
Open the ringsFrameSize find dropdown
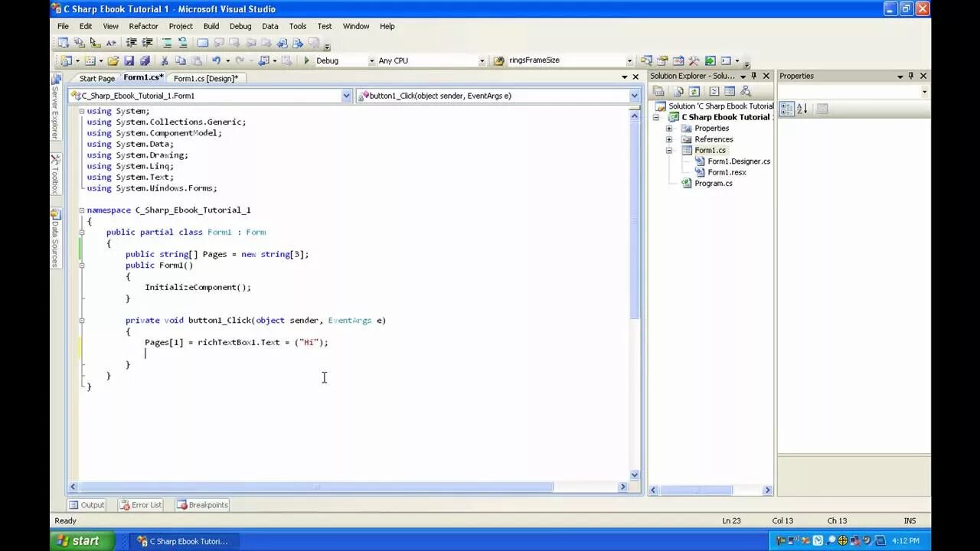pos(629,60)
